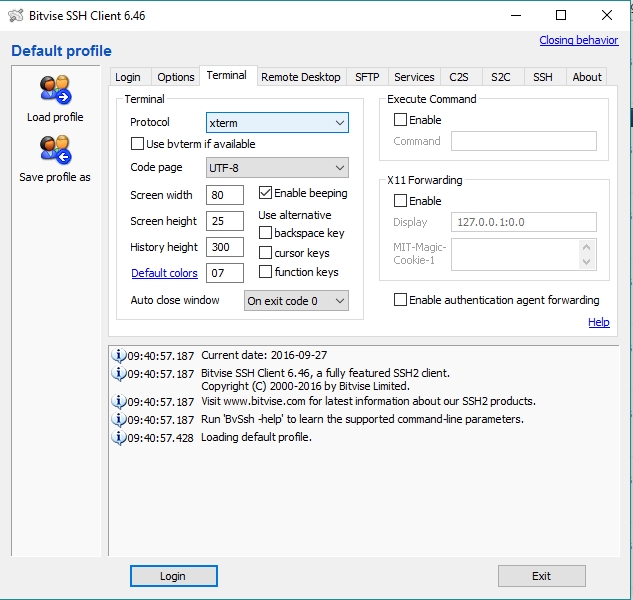Click the Exit button
This screenshot has height=600, width=633.
pos(542,576)
